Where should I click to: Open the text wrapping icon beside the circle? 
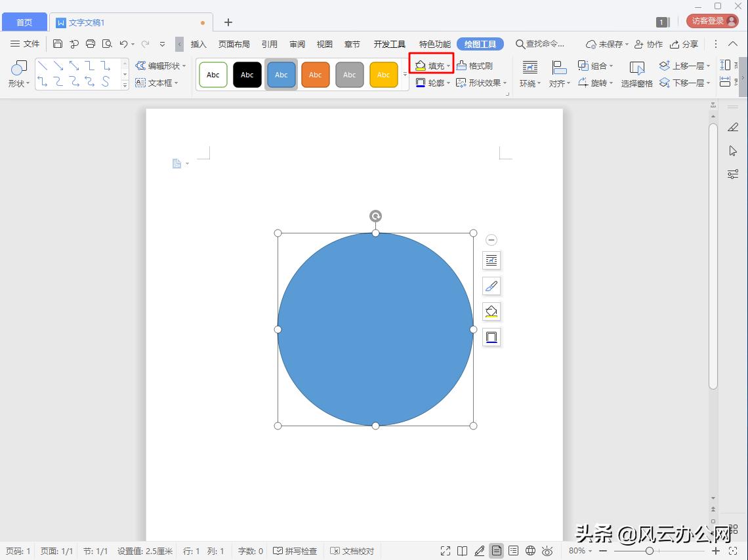point(491,260)
